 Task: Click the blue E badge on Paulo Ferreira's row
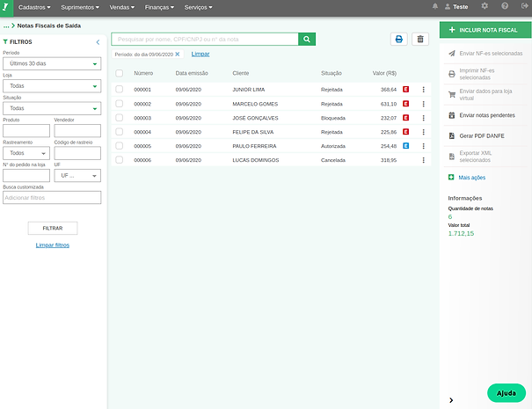(406, 146)
